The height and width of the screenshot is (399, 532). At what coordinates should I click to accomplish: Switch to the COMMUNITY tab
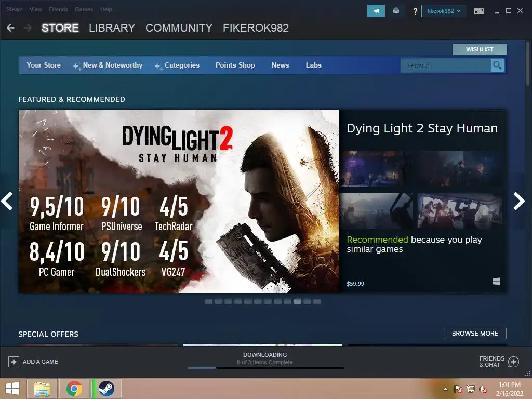179,28
